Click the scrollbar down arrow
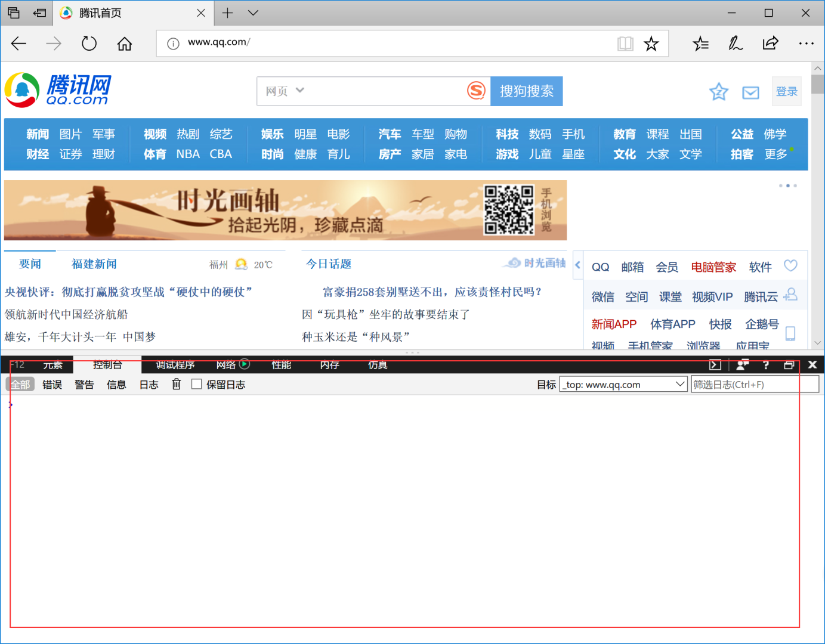The height and width of the screenshot is (644, 825). pos(817,343)
